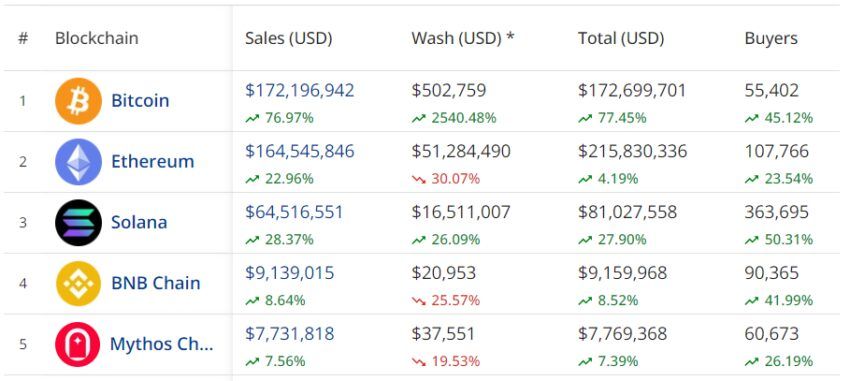850x381 pixels.
Task: Open Solana sales value $64,516,551
Action: 294,212
